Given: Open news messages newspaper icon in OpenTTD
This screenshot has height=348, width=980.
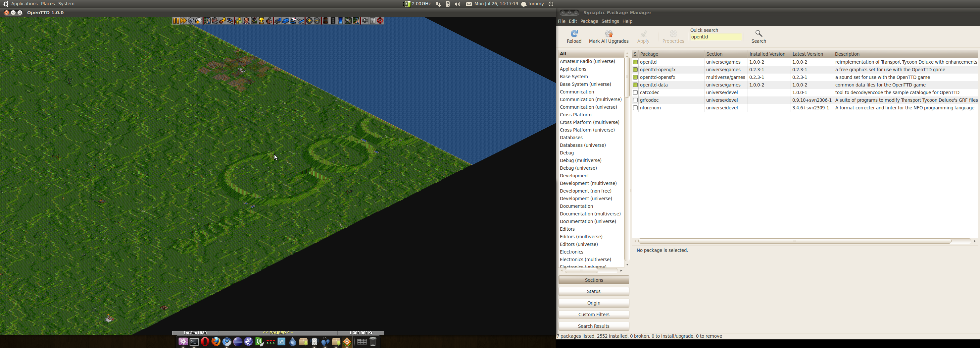Looking at the screenshot, I should tap(373, 21).
